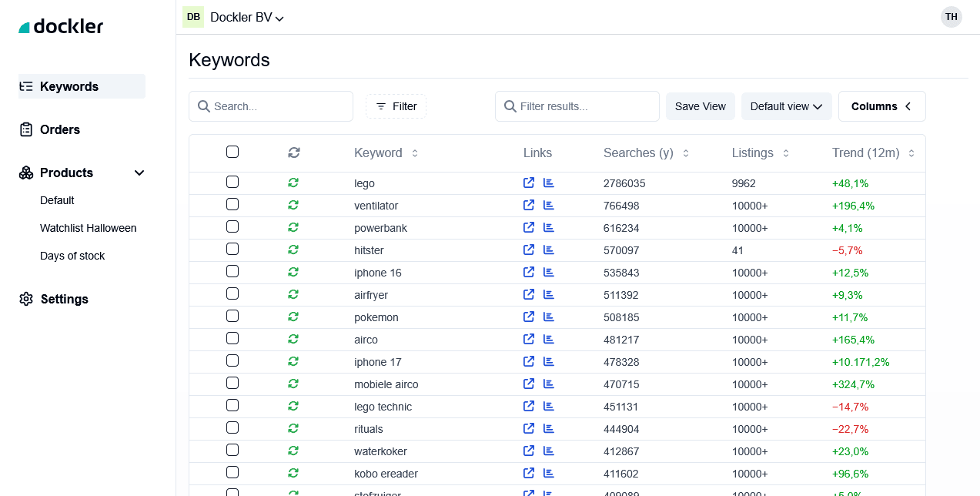Check the lego row checkbox
980x496 pixels.
point(232,182)
